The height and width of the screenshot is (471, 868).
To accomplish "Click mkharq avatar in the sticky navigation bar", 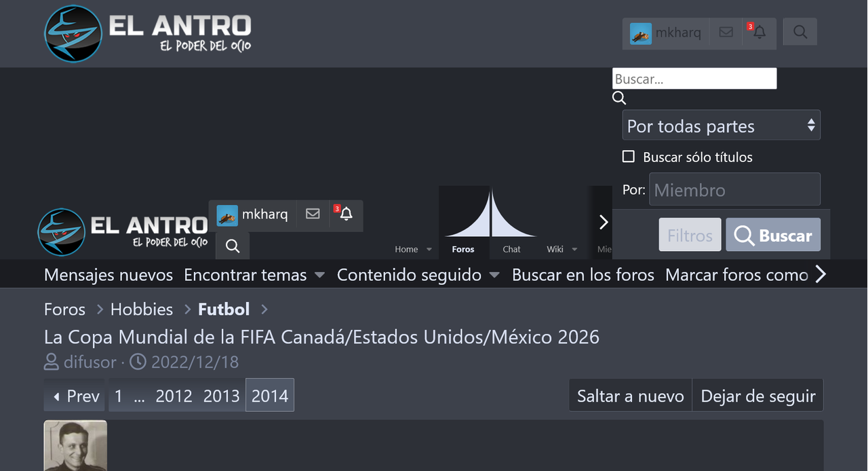I will point(227,216).
